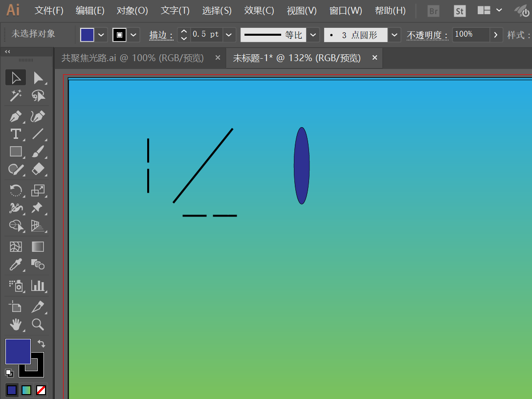Select the Curvature tool
Screen dimensions: 532x399
38,116
